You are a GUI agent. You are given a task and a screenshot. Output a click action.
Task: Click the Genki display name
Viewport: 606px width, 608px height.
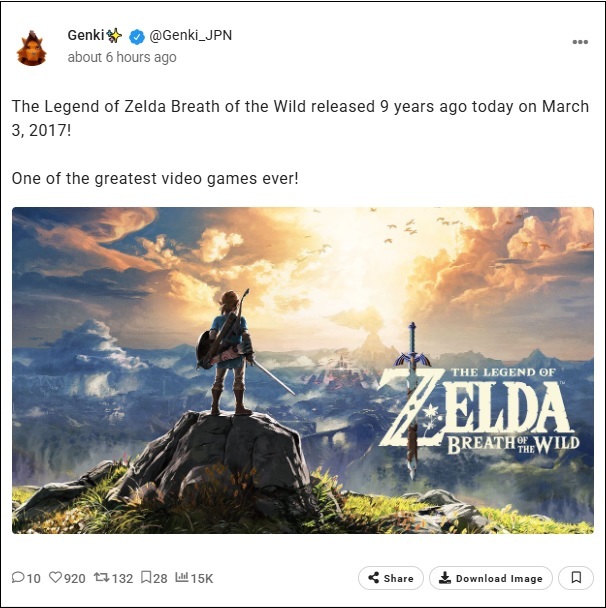point(86,35)
